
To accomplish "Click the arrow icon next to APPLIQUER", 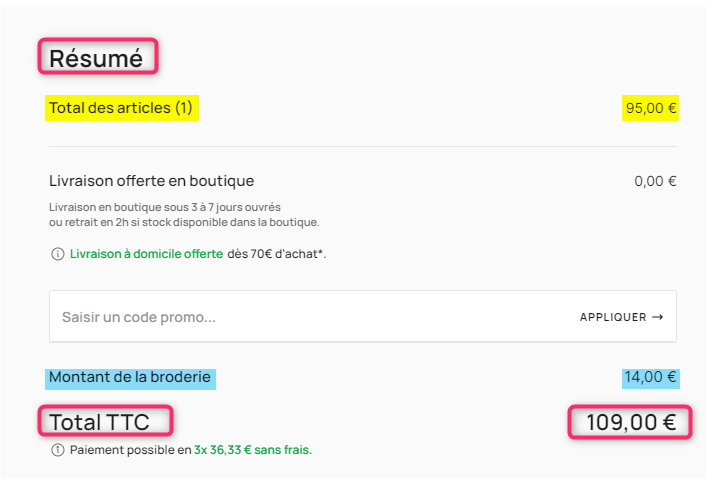I will [657, 317].
